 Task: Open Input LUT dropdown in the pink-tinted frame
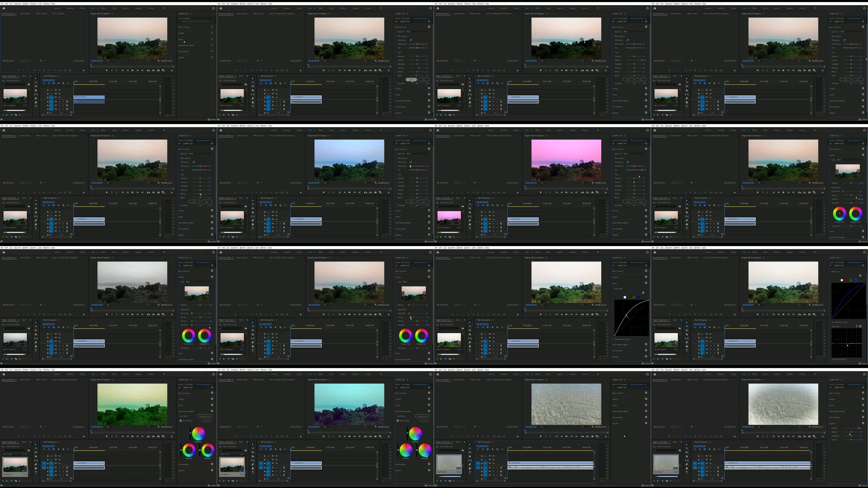[635, 153]
